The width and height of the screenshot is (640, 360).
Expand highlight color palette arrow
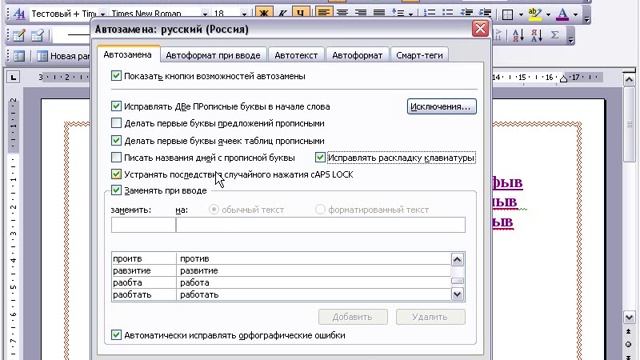click(x=548, y=15)
